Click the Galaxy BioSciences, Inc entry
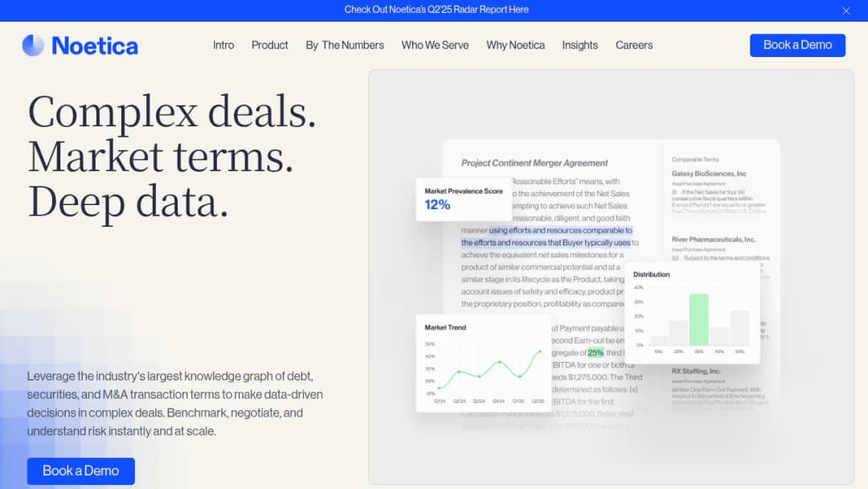Screen dimensions: 868x489 coord(709,174)
